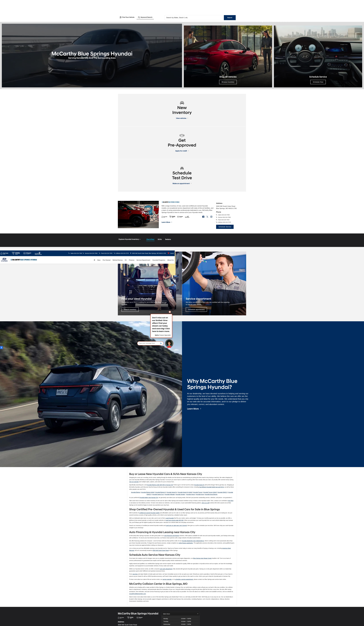
Task: Click the Hyundai Hope on Wheels badge
Action: pyautogui.click(x=38, y=253)
